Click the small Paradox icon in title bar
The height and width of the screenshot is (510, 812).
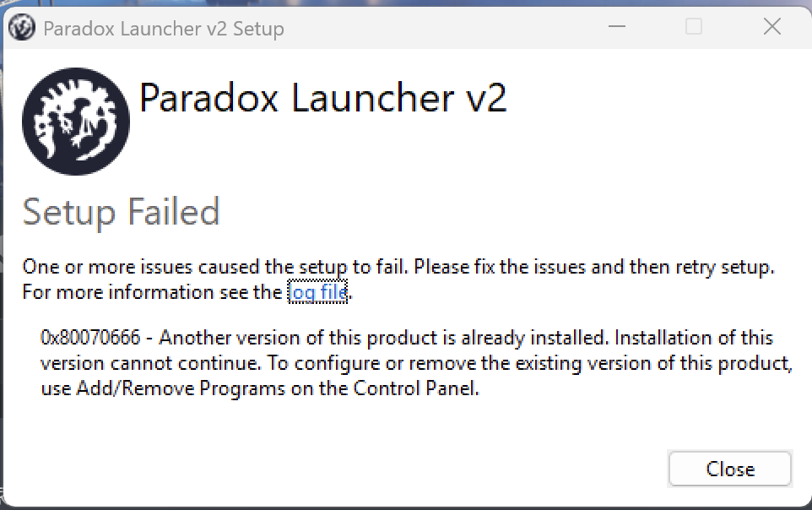[x=21, y=28]
